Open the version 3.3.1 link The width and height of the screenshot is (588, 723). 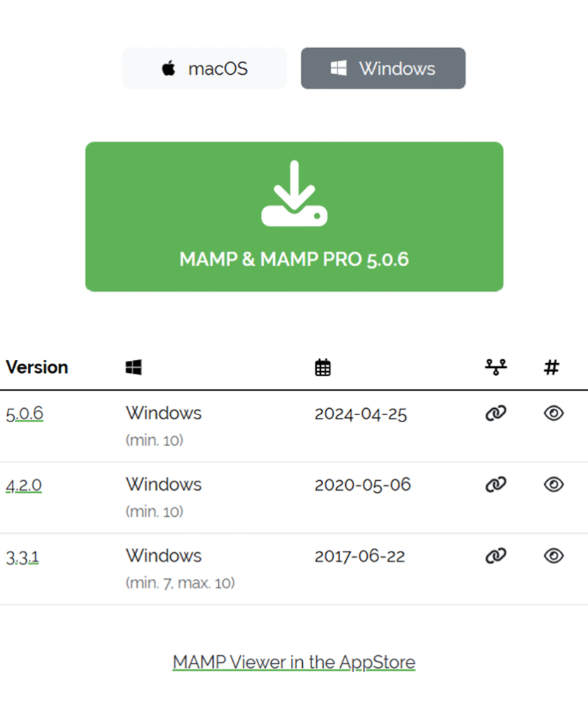click(x=23, y=557)
